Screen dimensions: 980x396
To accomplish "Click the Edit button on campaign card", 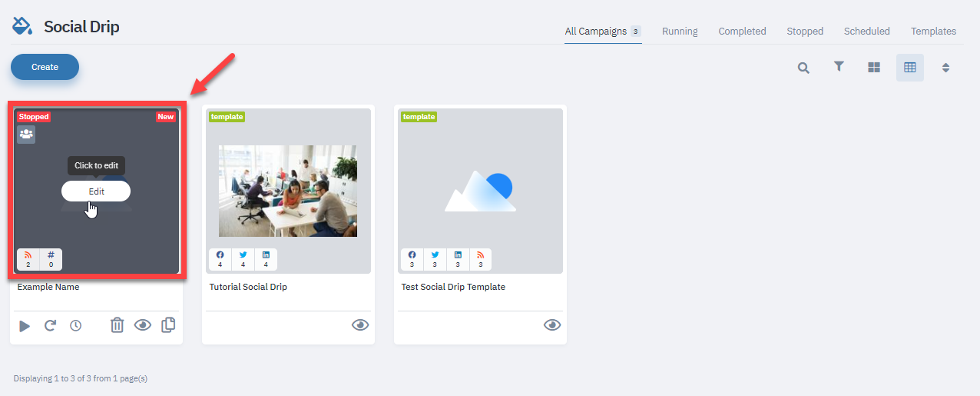I will [96, 191].
